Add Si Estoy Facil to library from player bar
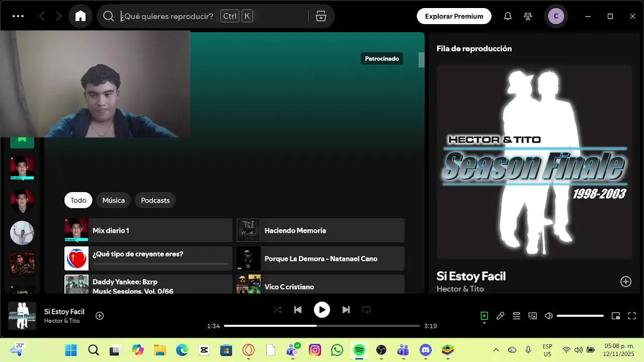The image size is (644, 362). tap(100, 316)
